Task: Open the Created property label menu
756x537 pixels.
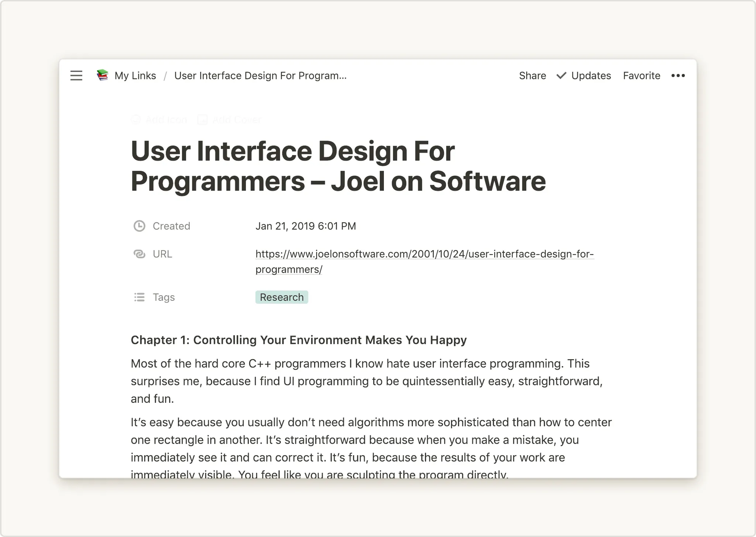Action: coord(171,226)
